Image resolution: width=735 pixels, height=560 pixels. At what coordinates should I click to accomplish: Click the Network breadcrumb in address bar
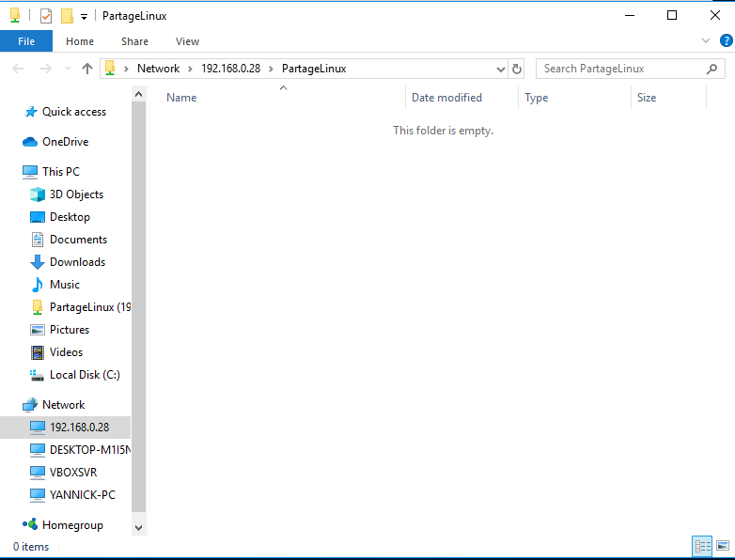[x=158, y=69]
